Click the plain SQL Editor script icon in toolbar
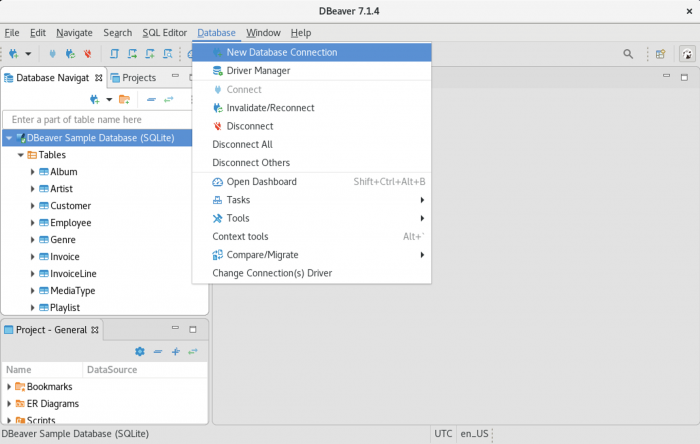The image size is (700, 444). 114,54
